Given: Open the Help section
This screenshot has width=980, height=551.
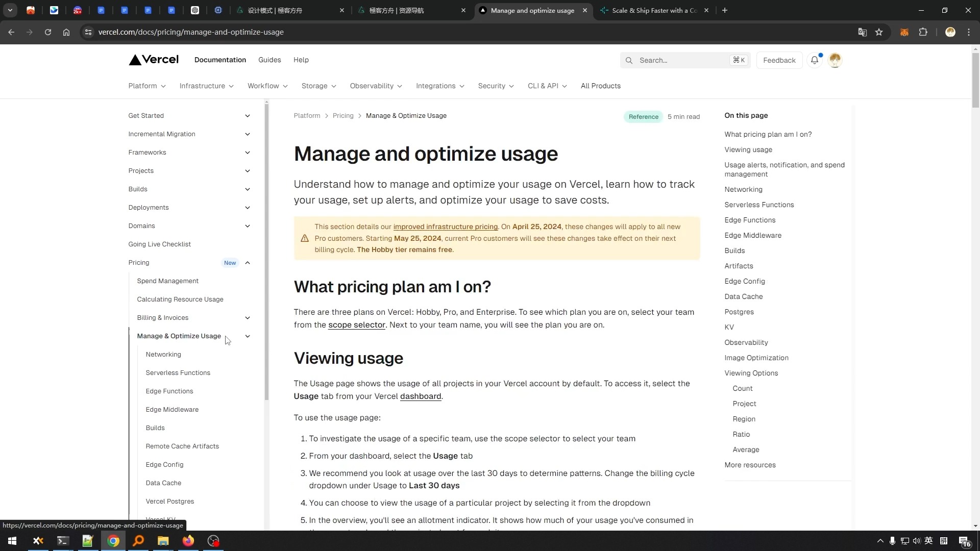Looking at the screenshot, I should (x=301, y=60).
